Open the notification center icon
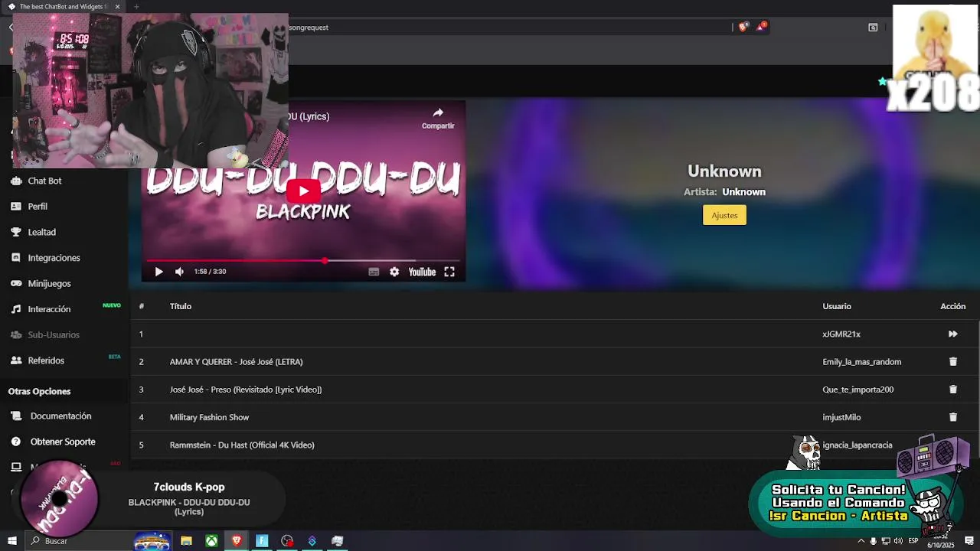Screen dimensions: 980x551 click(x=969, y=541)
